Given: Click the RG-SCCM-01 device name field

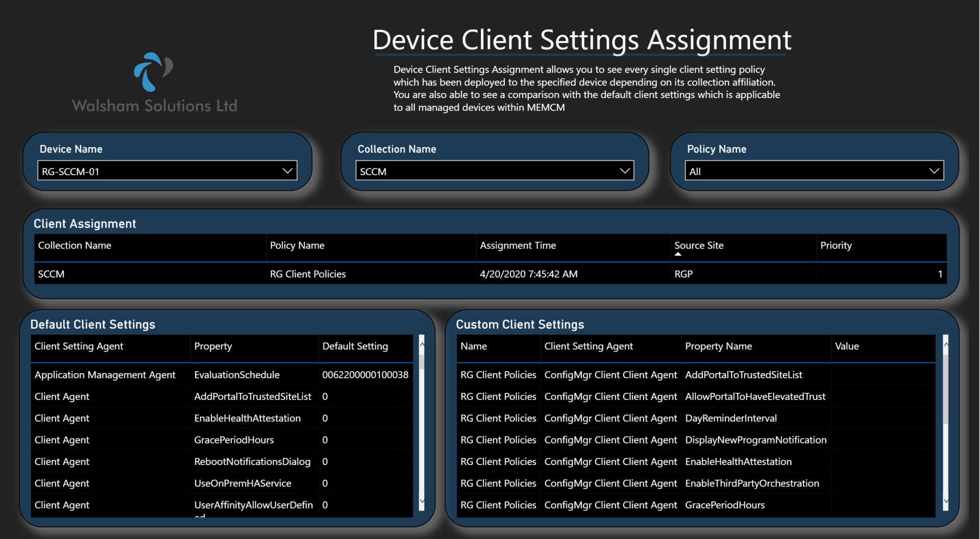Looking at the screenshot, I should [167, 171].
